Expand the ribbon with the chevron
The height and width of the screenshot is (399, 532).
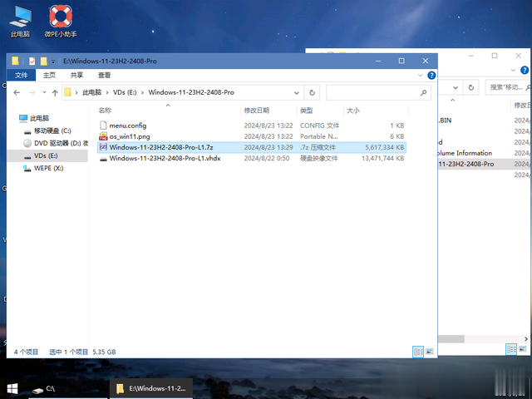tap(421, 76)
